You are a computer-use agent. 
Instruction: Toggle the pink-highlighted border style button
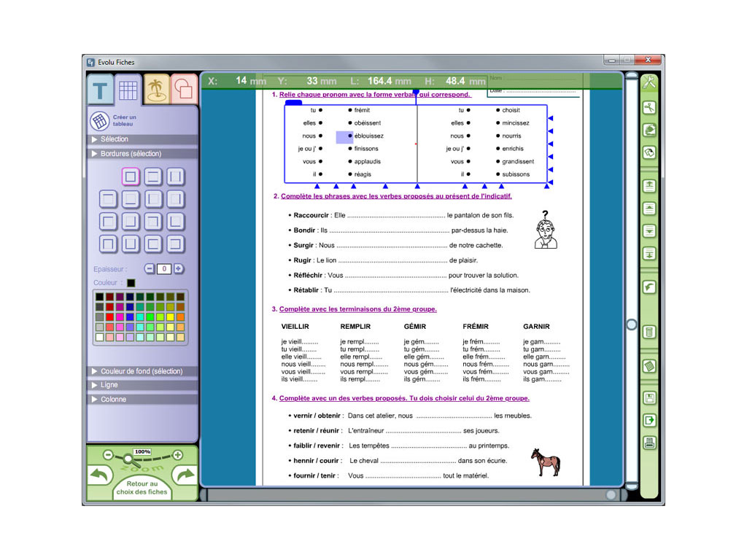(x=131, y=176)
